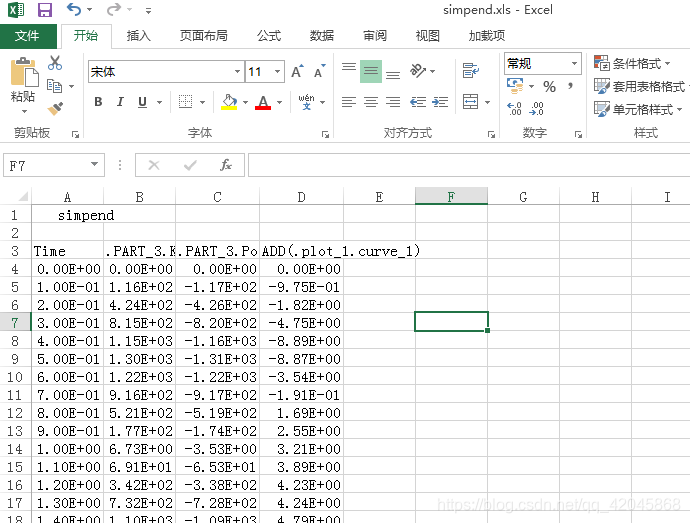Switch to the 数据 tab

click(322, 36)
